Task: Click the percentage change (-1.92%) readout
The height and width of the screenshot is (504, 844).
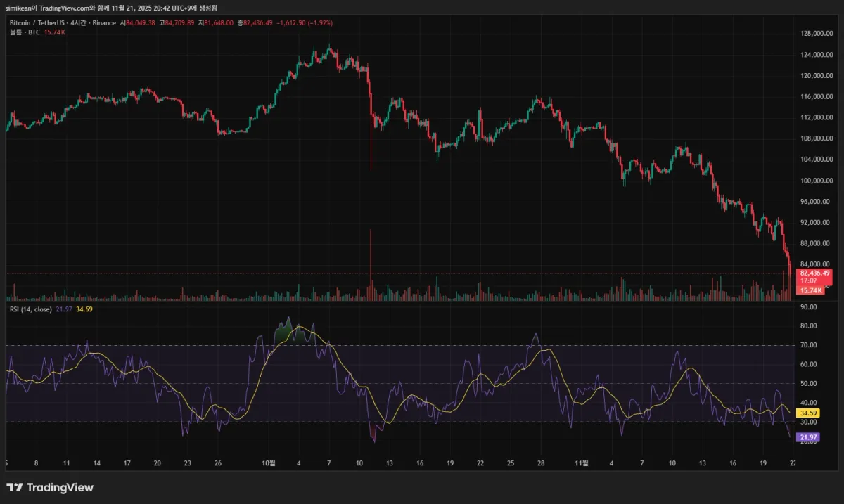Action: coord(320,22)
